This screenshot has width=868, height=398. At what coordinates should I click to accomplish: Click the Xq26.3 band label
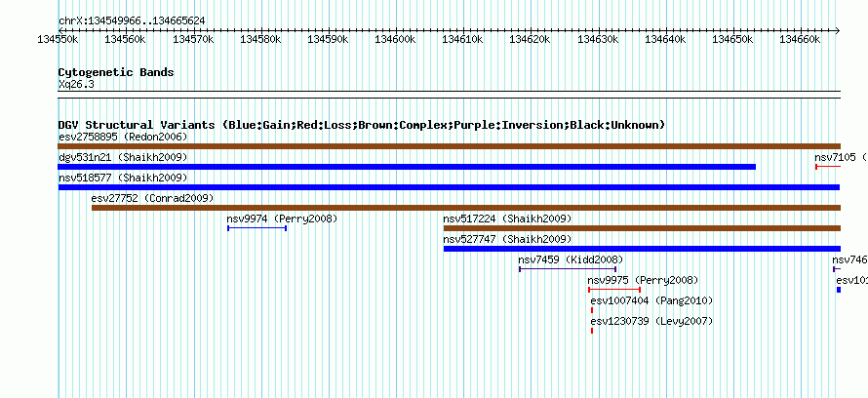tap(76, 85)
